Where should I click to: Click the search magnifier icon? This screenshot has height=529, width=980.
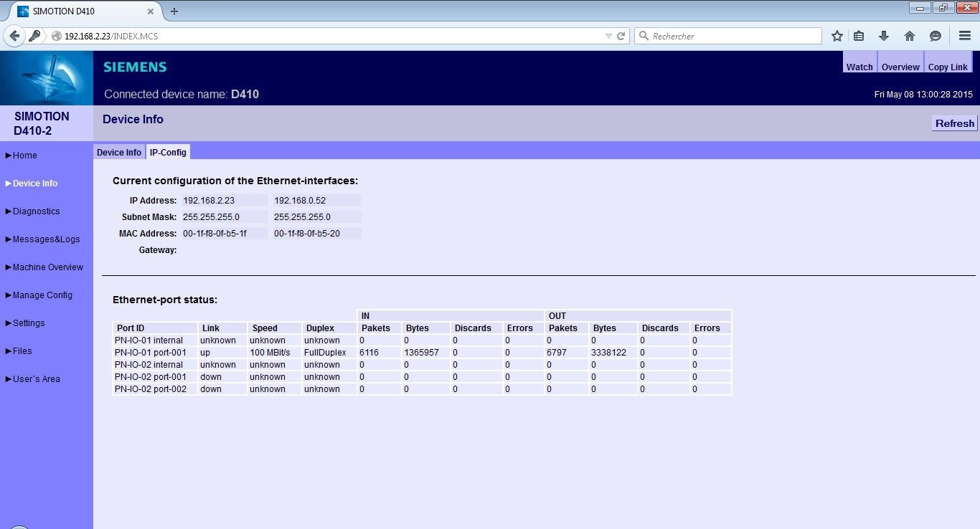tap(644, 36)
